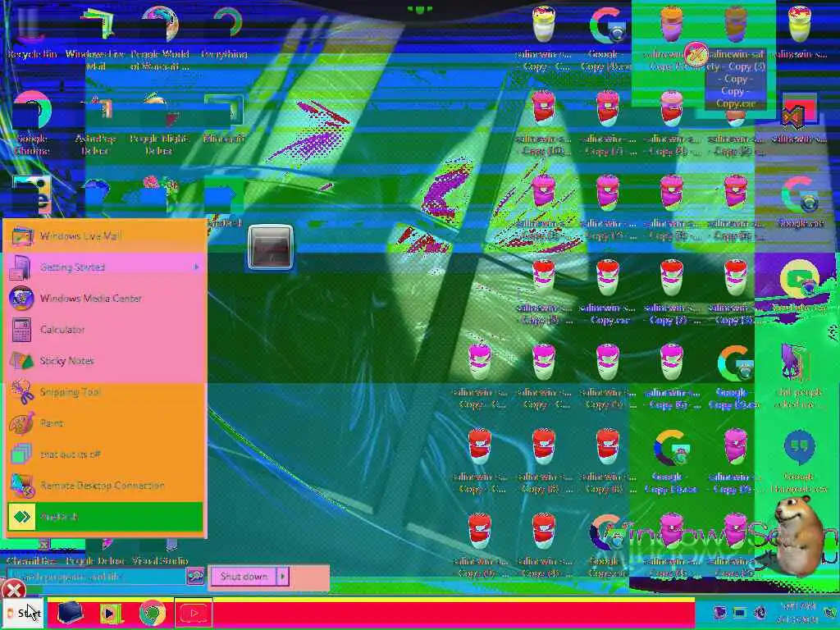Open Calculator from the Start menu
Image resolution: width=840 pixels, height=630 pixels.
[105, 330]
